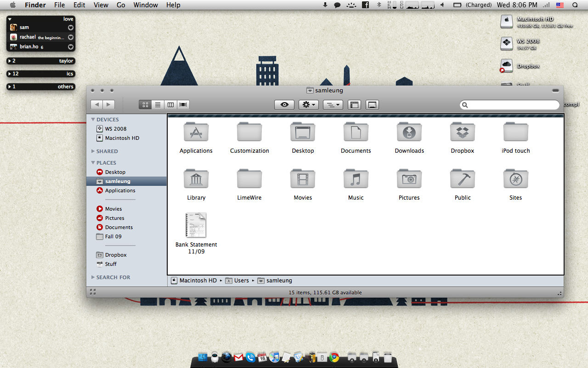588x368 pixels.
Task: Open the Go menu
Action: pos(121,5)
